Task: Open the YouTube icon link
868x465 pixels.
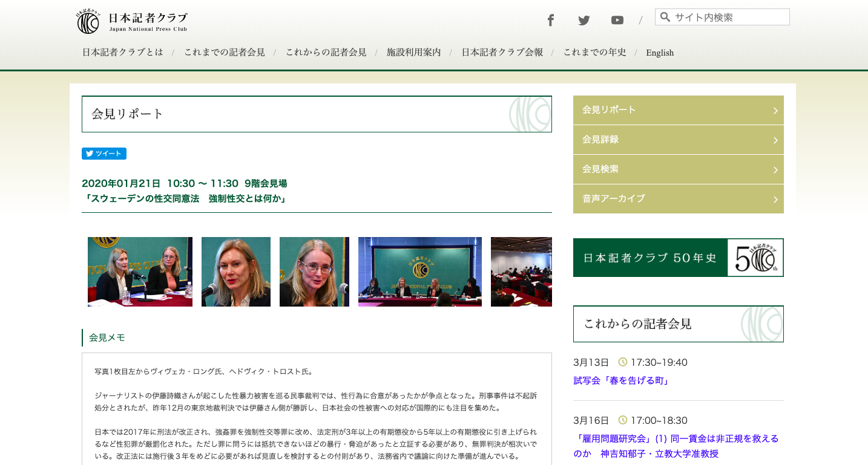Action: (x=617, y=21)
